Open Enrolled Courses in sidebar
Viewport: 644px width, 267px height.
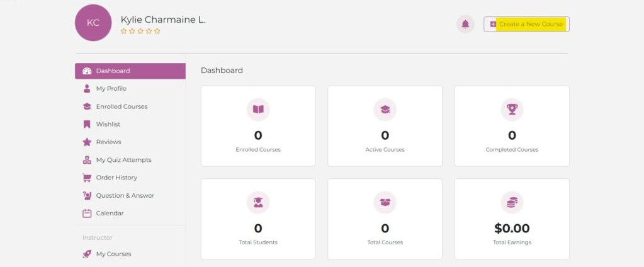(x=121, y=106)
